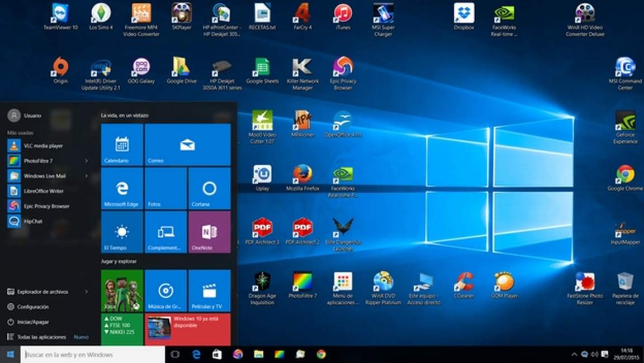Open the Papelera de reciclaje icon

pos(625,283)
